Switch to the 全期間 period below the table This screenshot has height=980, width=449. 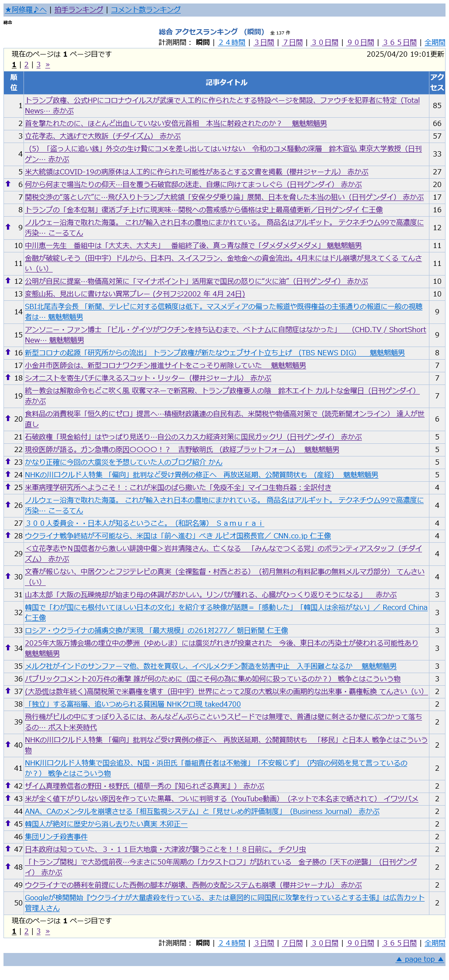click(435, 943)
